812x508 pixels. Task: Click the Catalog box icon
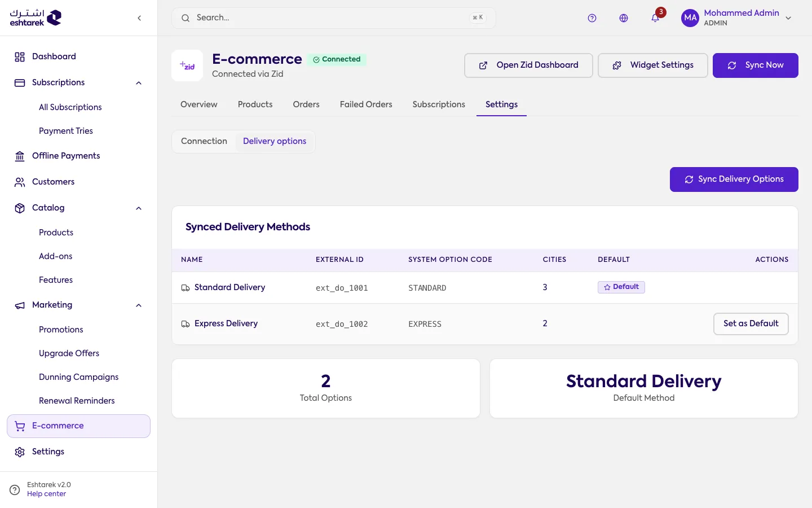(20, 208)
